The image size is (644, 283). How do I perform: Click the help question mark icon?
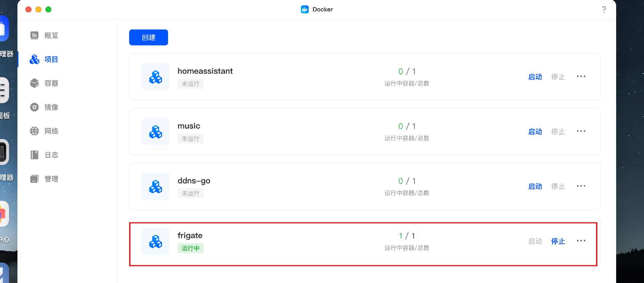tap(604, 9)
